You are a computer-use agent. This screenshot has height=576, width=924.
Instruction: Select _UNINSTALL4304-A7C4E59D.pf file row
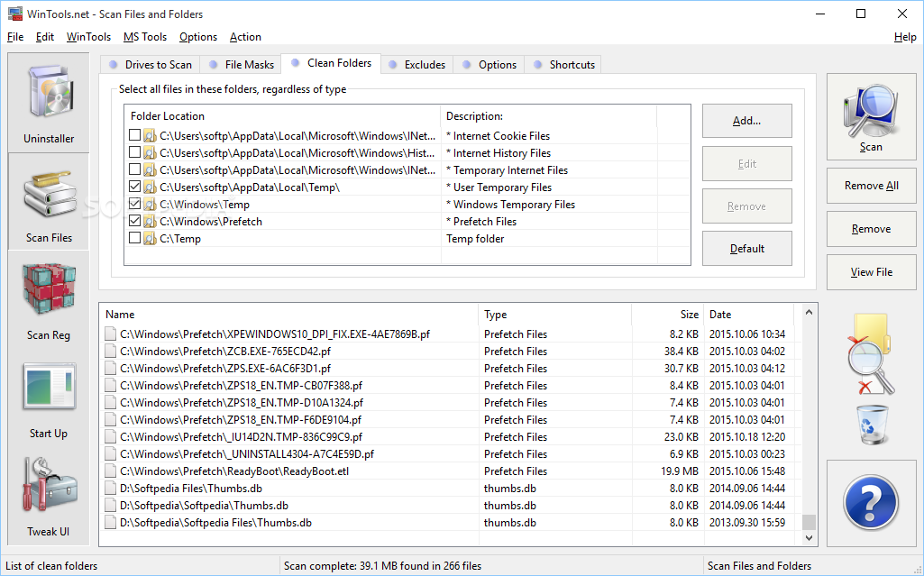click(451, 454)
